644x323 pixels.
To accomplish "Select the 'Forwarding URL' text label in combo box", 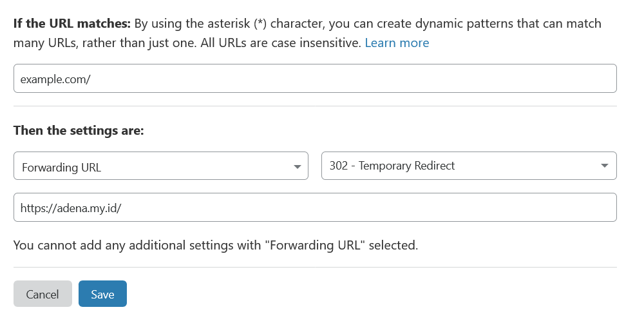I will pos(62,167).
